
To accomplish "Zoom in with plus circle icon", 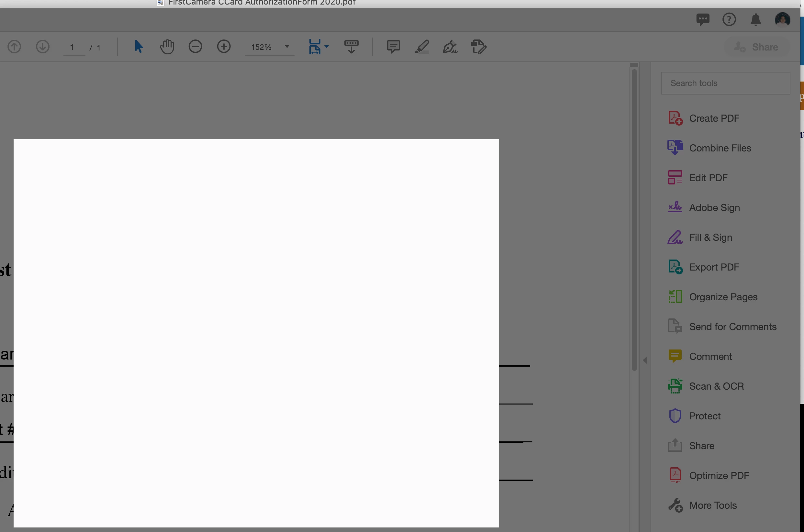I will tap(224, 47).
